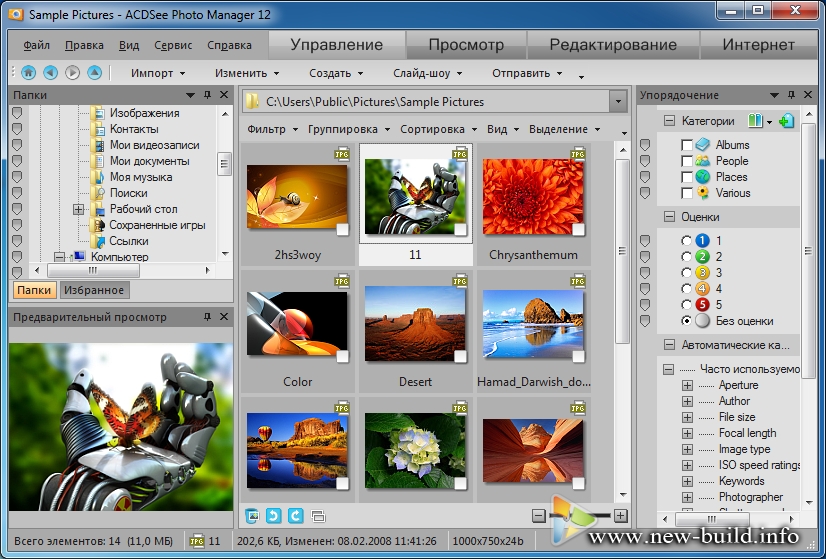Check the Albums category checkbox
This screenshot has width=826, height=559.
(x=686, y=145)
